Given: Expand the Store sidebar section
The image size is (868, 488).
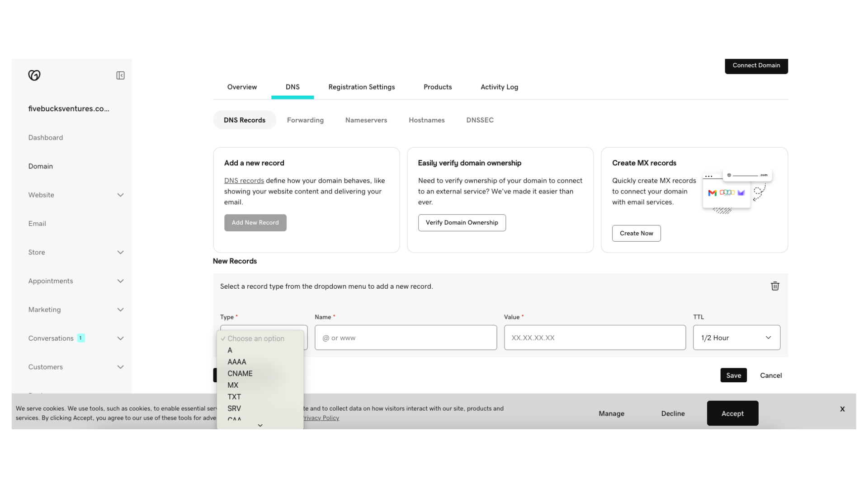Looking at the screenshot, I should click(x=120, y=253).
